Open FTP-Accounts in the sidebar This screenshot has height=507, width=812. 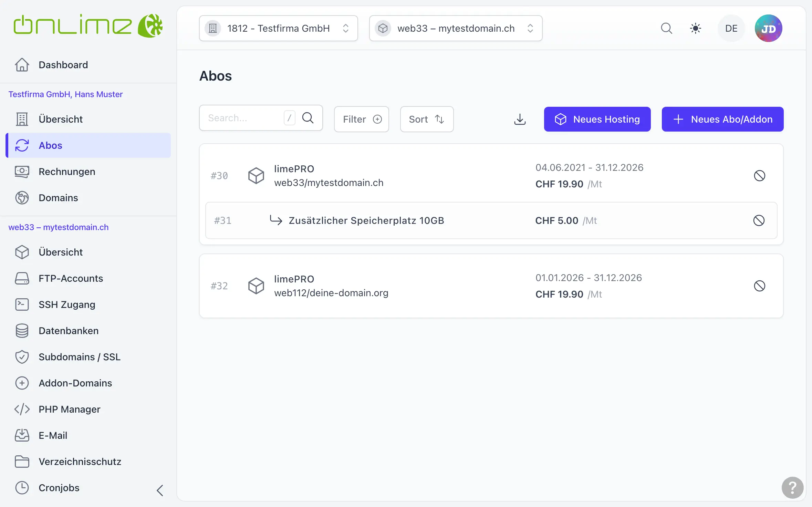point(88,278)
